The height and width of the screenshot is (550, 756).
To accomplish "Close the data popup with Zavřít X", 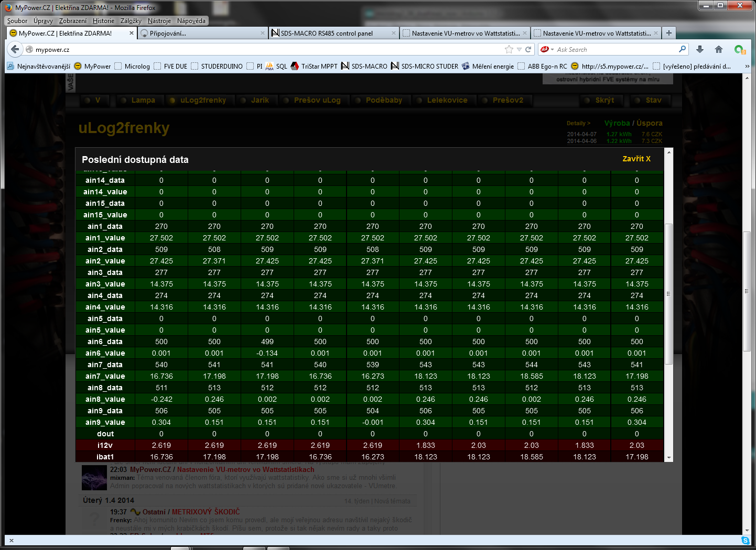I will tap(636, 159).
